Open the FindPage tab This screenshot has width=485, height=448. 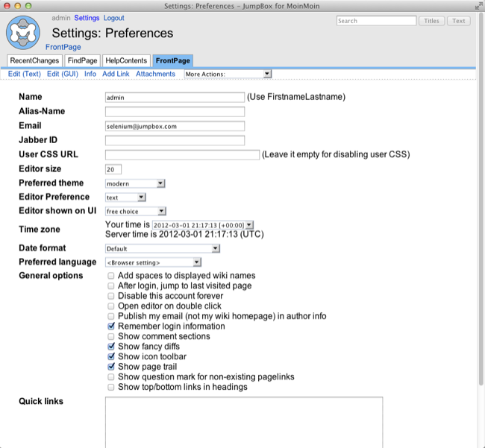82,60
